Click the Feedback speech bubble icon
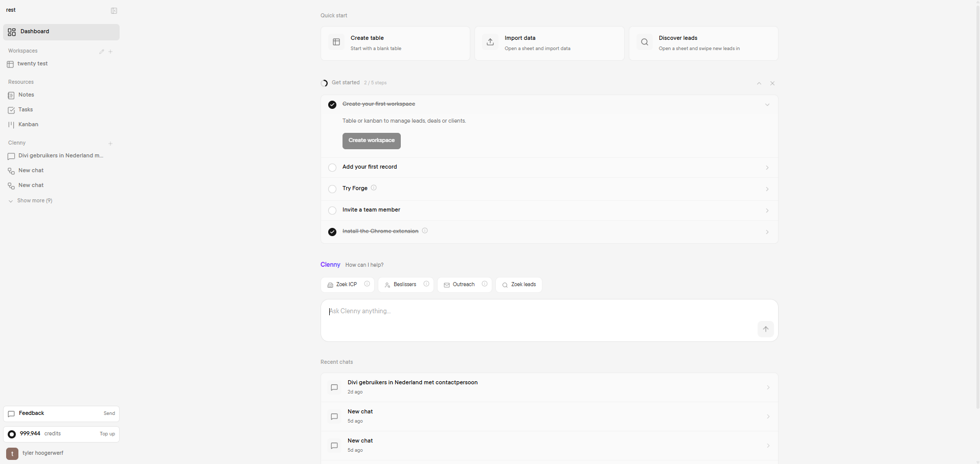This screenshot has width=980, height=464. pos(11,414)
